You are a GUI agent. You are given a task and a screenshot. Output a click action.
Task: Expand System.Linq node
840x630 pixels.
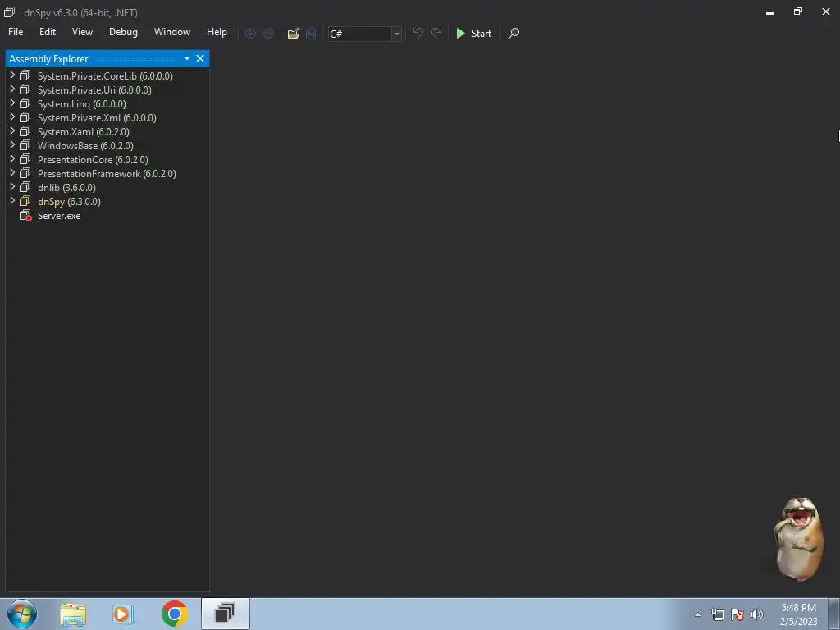click(x=12, y=103)
